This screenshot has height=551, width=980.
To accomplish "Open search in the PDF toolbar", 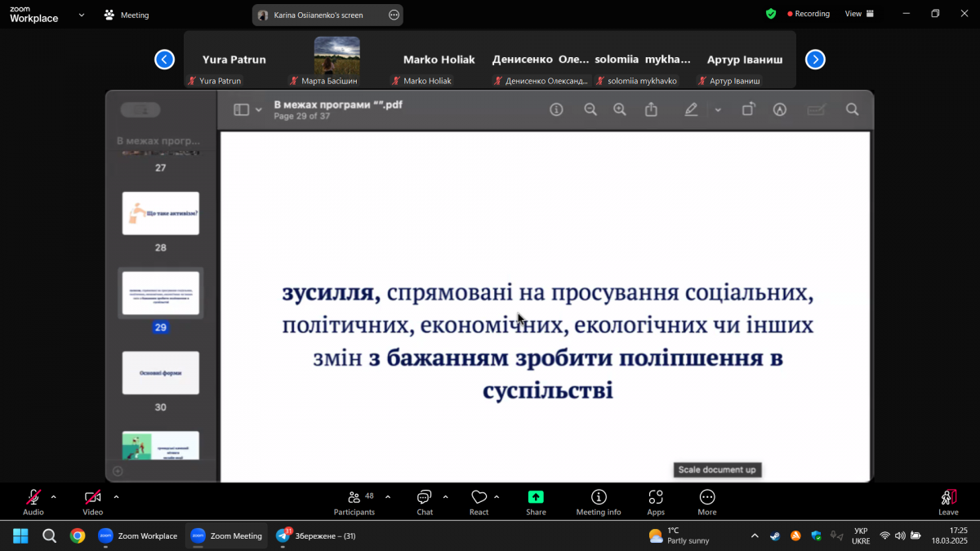I will (852, 109).
